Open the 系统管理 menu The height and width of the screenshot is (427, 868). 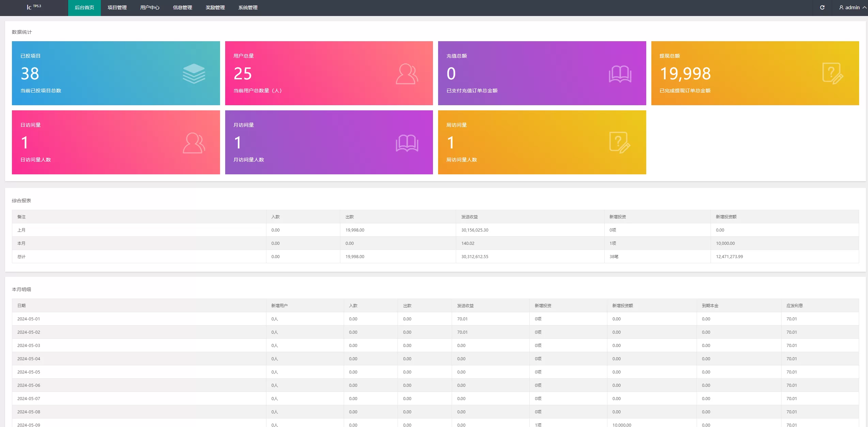click(248, 7)
